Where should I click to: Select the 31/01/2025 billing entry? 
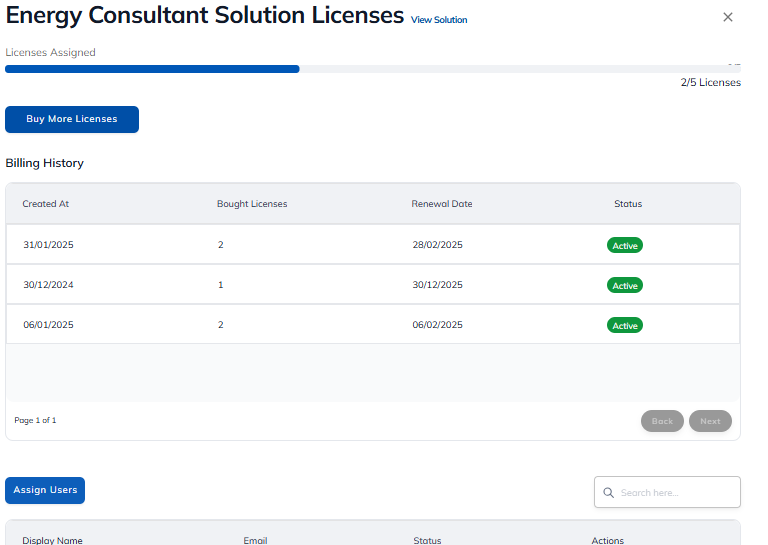point(48,245)
